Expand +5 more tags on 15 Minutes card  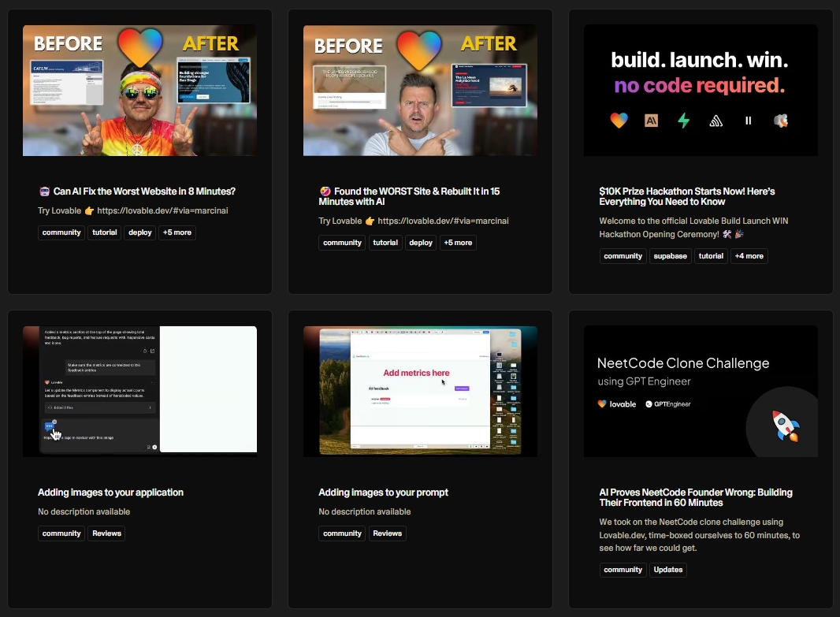coord(458,243)
